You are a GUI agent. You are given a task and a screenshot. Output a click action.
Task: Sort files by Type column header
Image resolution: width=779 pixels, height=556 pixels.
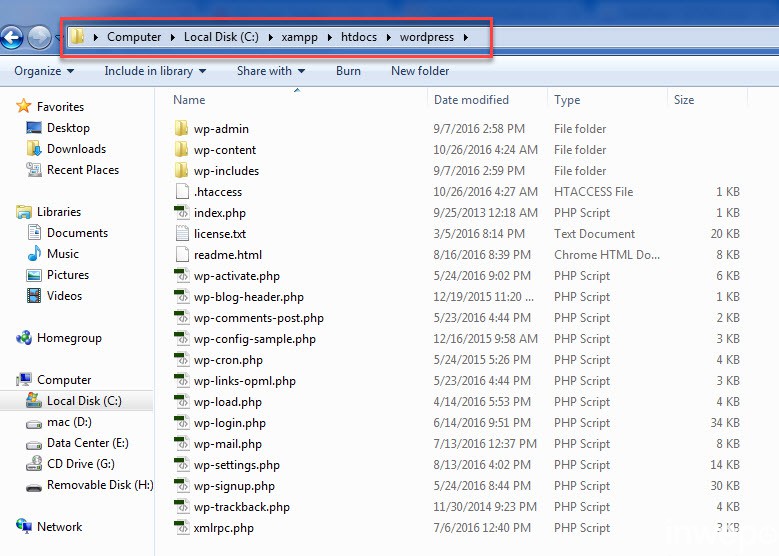pos(567,100)
